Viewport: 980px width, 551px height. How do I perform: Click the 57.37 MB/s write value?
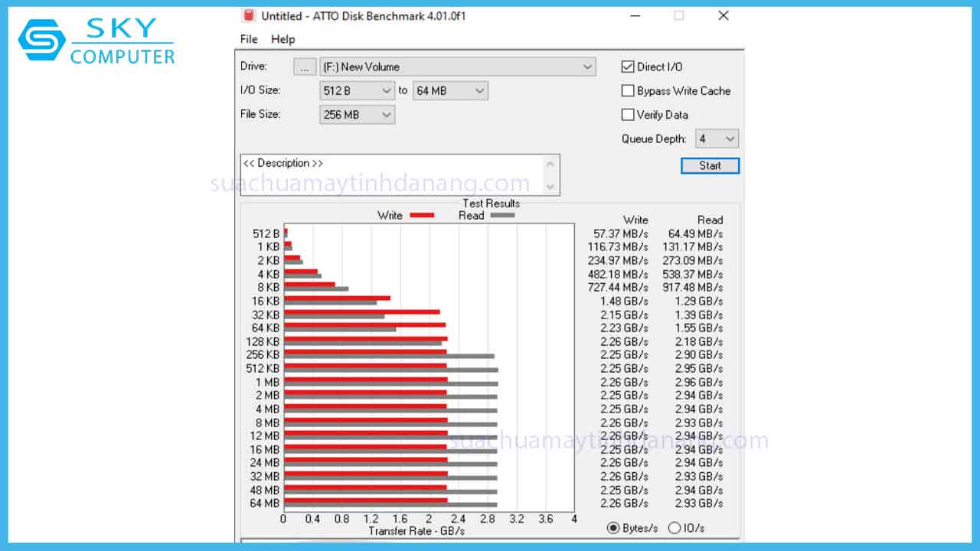pyautogui.click(x=621, y=233)
